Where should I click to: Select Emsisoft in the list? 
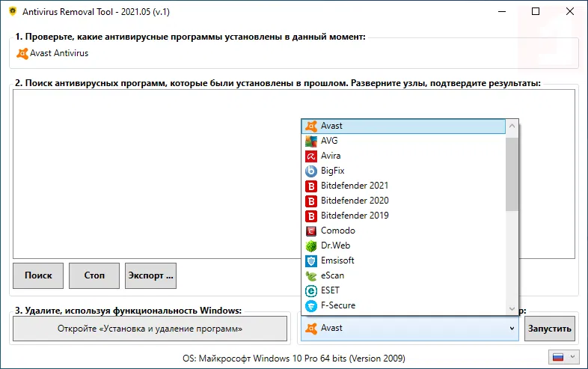[x=403, y=261]
